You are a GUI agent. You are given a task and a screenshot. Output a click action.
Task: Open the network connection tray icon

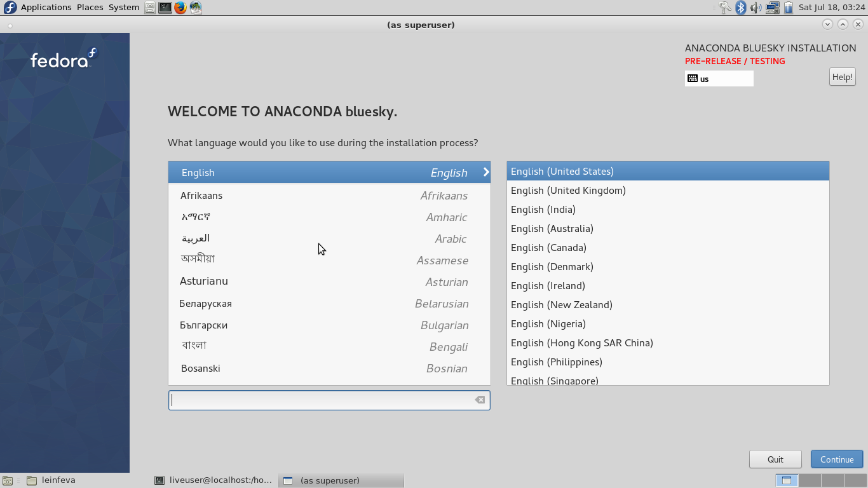point(772,8)
